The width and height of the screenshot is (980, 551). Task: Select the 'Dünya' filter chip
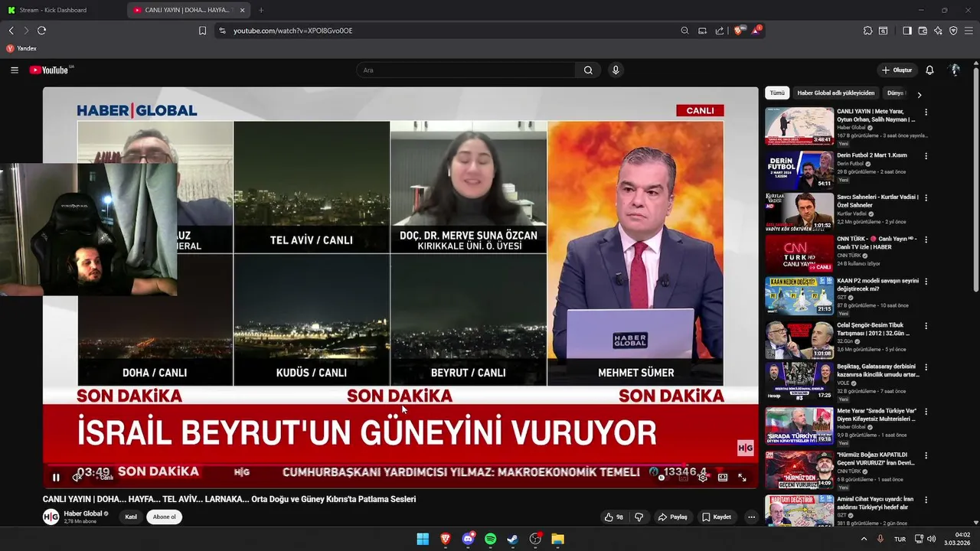pos(895,93)
